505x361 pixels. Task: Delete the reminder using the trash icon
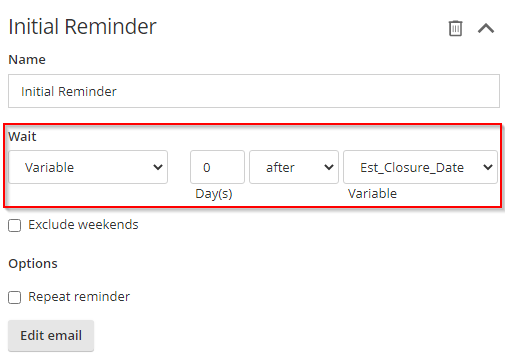[x=455, y=28]
